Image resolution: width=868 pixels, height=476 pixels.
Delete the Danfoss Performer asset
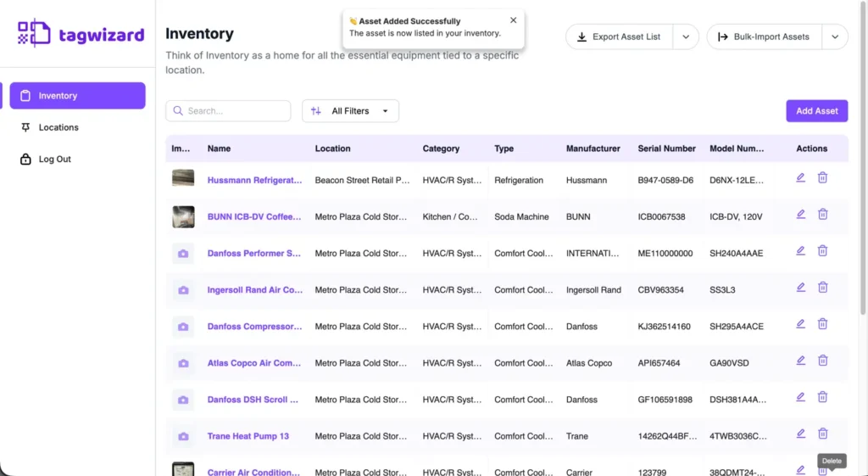(x=822, y=251)
